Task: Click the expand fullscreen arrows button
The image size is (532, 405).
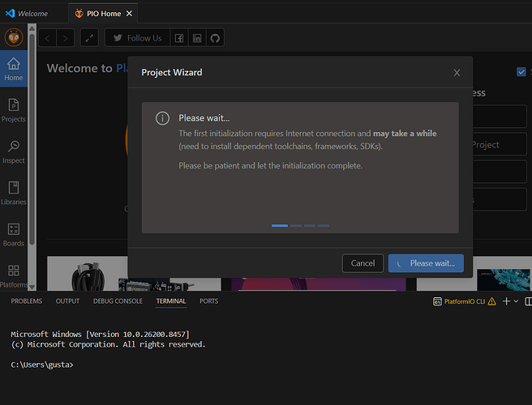Action: (x=89, y=38)
